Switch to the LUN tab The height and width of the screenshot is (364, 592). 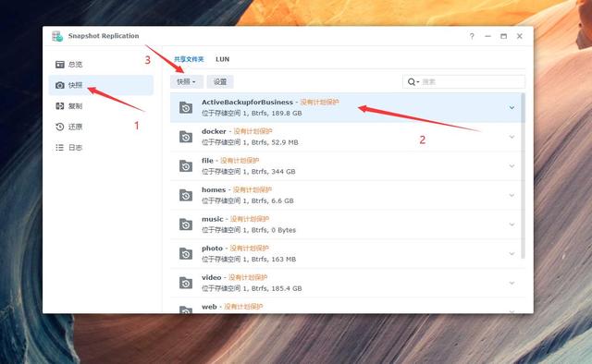[x=222, y=59]
